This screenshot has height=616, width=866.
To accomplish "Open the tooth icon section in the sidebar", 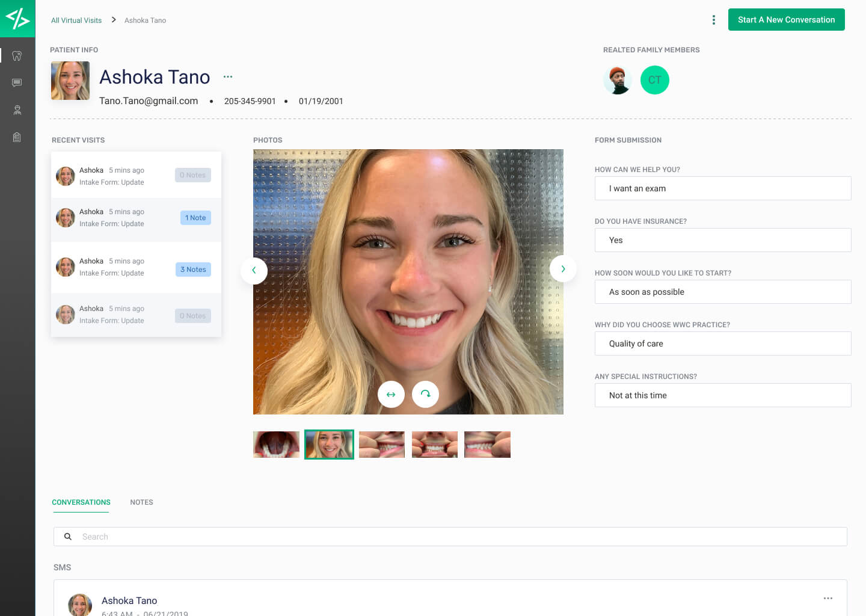I will 17,56.
